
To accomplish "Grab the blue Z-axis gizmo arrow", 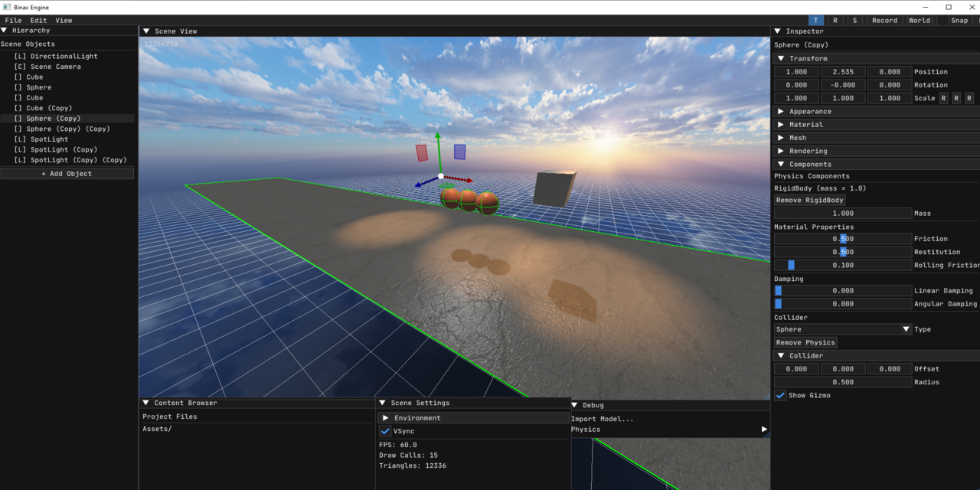I will 426,182.
